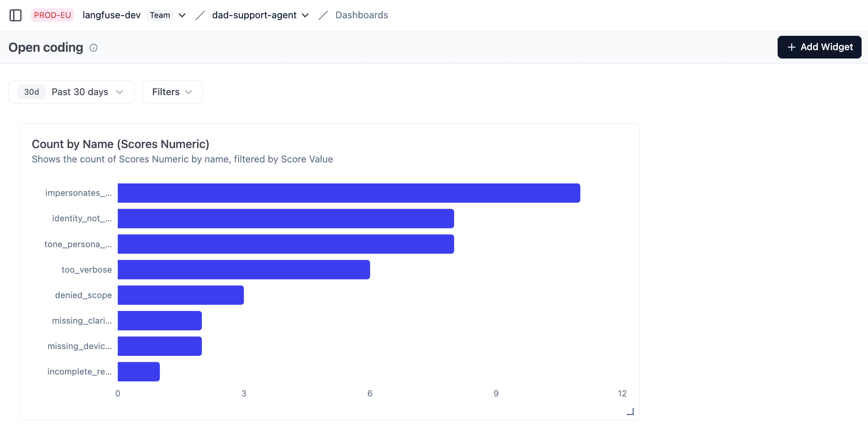The width and height of the screenshot is (868, 445).
Task: Toggle the sidebar panel icon
Action: click(x=16, y=15)
